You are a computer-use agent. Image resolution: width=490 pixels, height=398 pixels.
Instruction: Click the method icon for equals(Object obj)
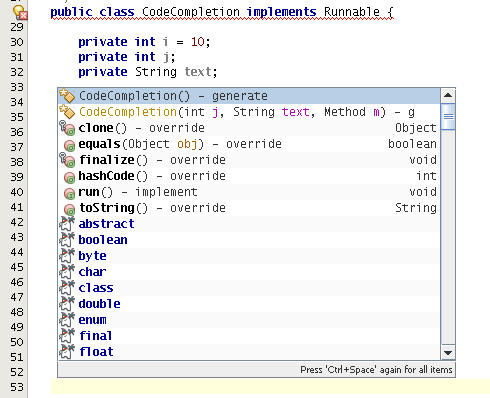pos(69,145)
